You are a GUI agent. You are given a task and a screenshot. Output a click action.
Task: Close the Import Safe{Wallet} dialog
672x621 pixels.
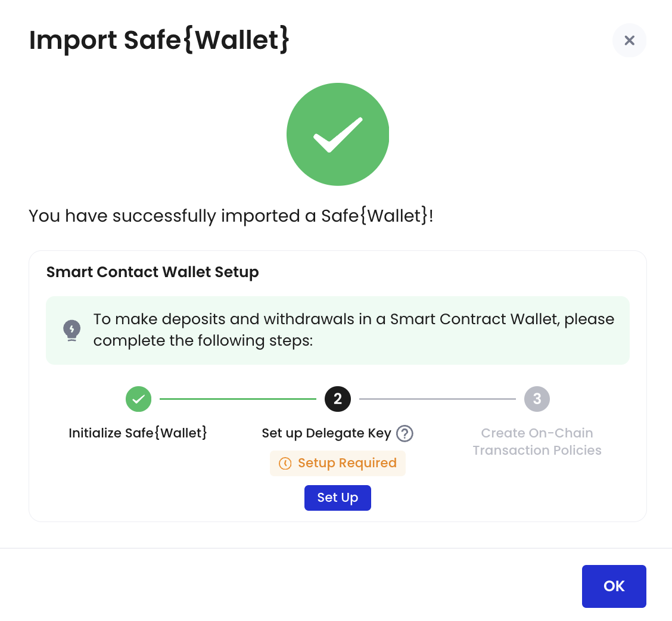click(629, 41)
